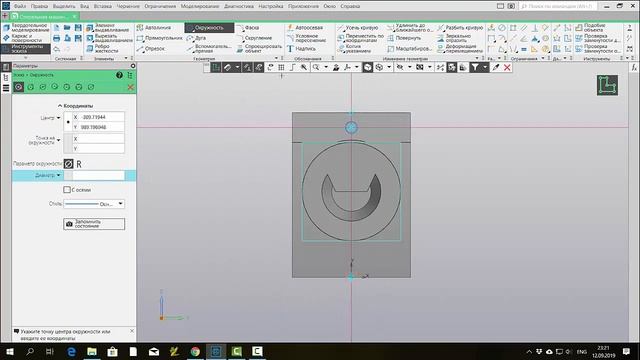Open the Моделирование menu
The height and width of the screenshot is (360, 640).
coord(200,6)
